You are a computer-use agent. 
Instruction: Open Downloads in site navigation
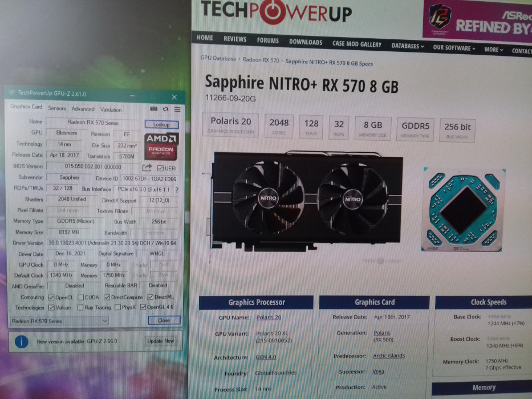(306, 42)
